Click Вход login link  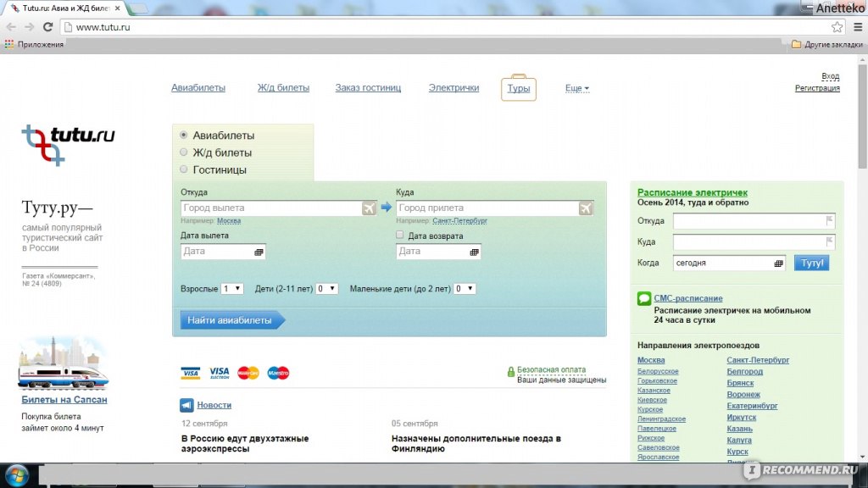(x=831, y=76)
